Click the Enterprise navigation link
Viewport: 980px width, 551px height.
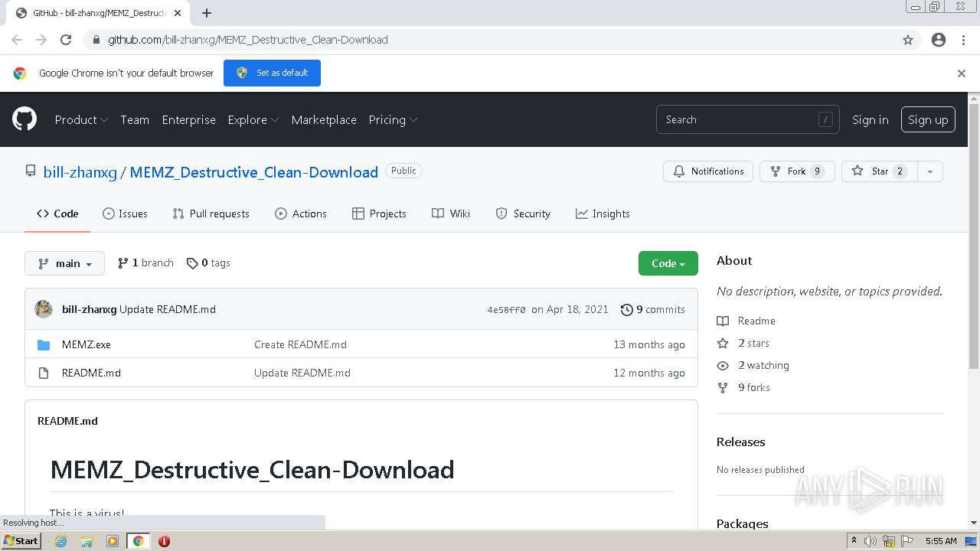tap(188, 120)
